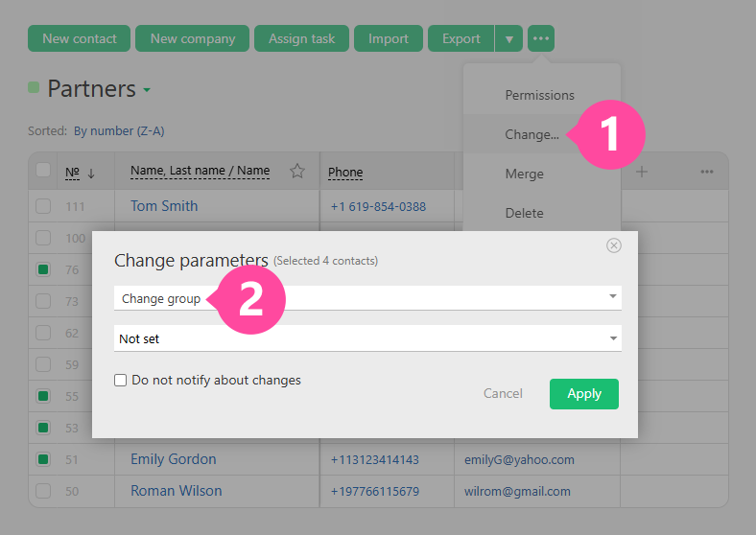Click the plus icon to add column
This screenshot has width=756, height=535.
coord(642,172)
